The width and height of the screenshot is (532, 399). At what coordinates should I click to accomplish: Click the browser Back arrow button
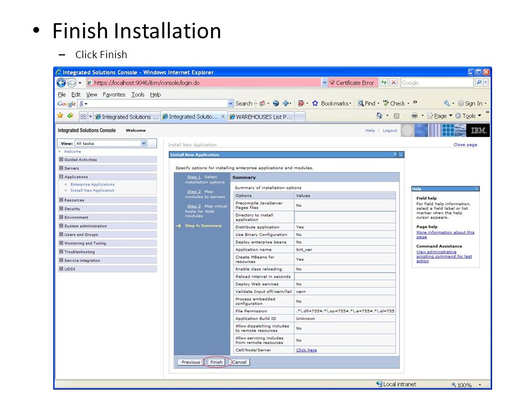[62, 83]
